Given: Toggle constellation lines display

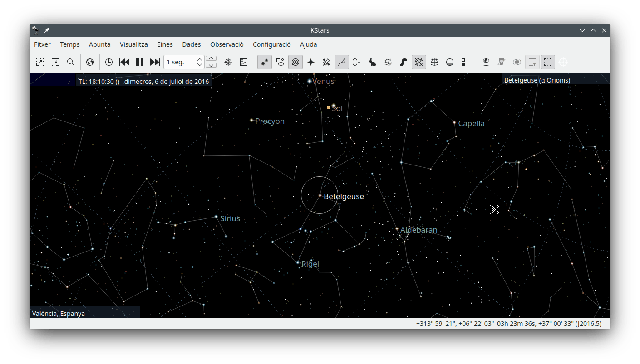Looking at the screenshot, I should point(342,62).
